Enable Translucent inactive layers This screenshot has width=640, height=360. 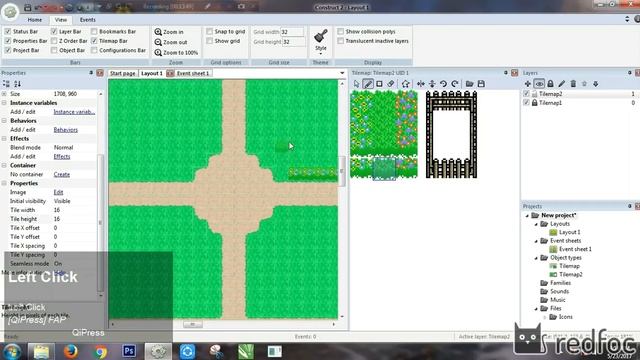(x=340, y=41)
